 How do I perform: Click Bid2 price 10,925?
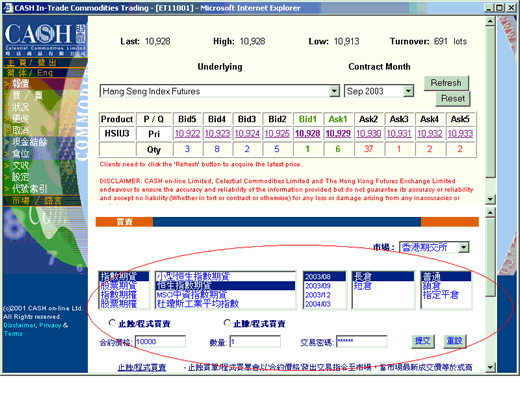click(x=277, y=134)
